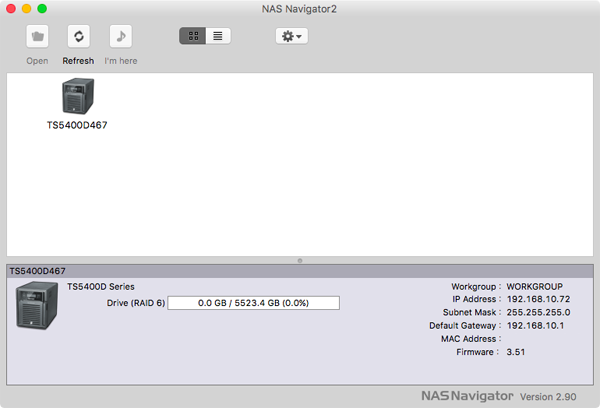Switch to list view mode
The image size is (600, 408).
tap(218, 36)
